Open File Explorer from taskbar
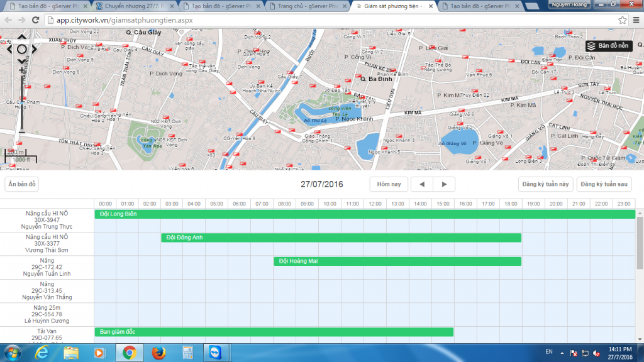 [70, 353]
